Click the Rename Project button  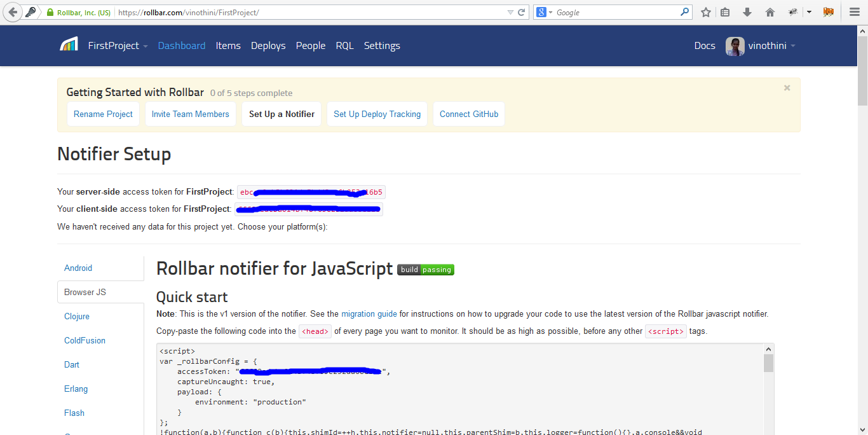click(103, 114)
